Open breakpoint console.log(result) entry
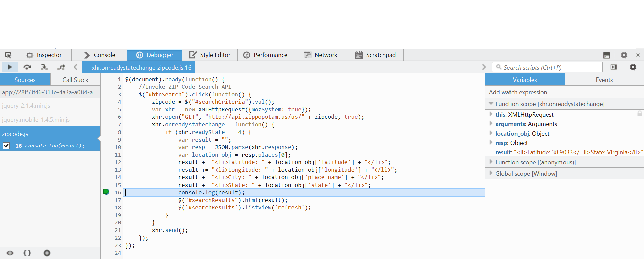Viewport: 644px width, 259px height. click(x=55, y=146)
